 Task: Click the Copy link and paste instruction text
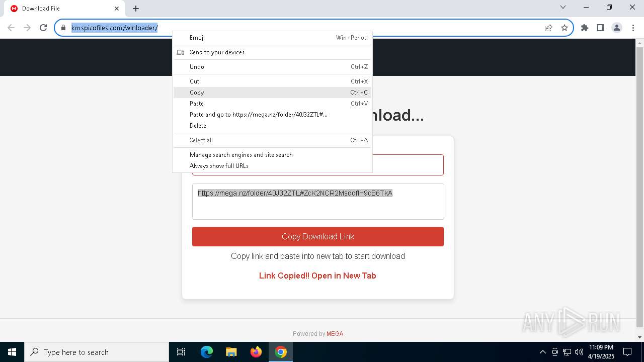point(318,256)
